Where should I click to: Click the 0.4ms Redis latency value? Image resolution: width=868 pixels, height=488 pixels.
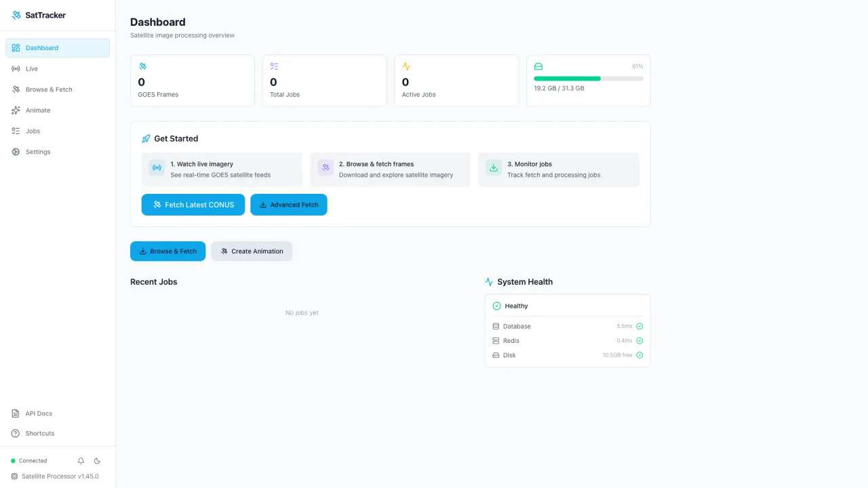pos(625,341)
